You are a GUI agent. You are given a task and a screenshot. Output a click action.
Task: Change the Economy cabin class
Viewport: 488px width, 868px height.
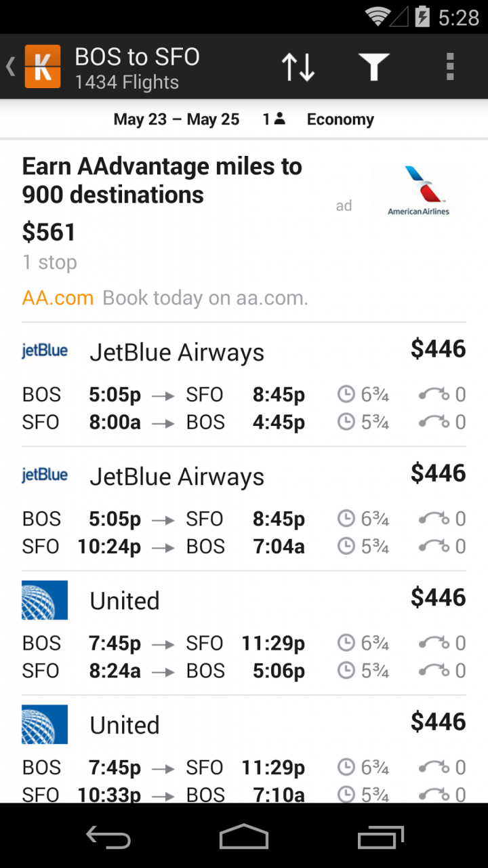340,119
